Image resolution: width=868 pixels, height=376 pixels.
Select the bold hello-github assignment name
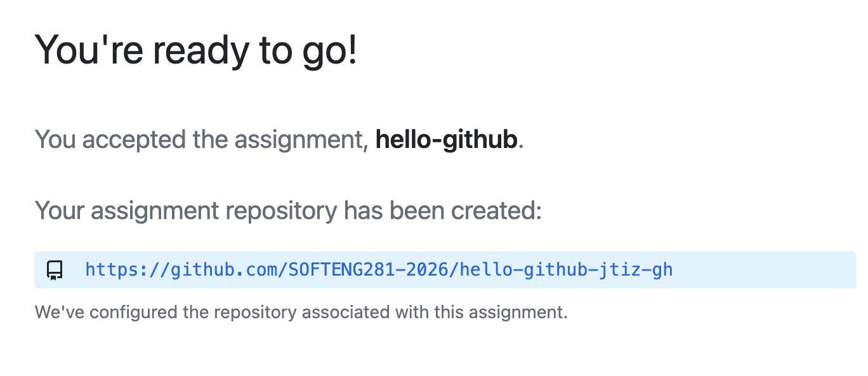pyautogui.click(x=446, y=140)
